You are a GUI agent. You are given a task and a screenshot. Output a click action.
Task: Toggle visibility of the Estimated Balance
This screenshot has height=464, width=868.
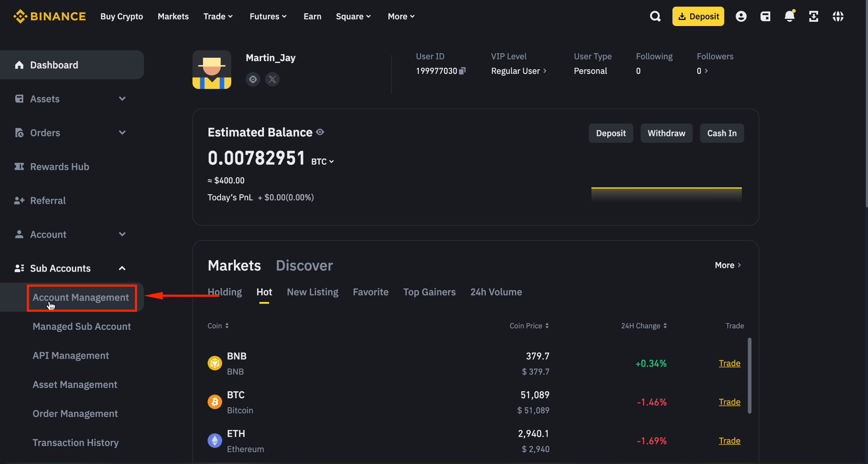pyautogui.click(x=320, y=132)
